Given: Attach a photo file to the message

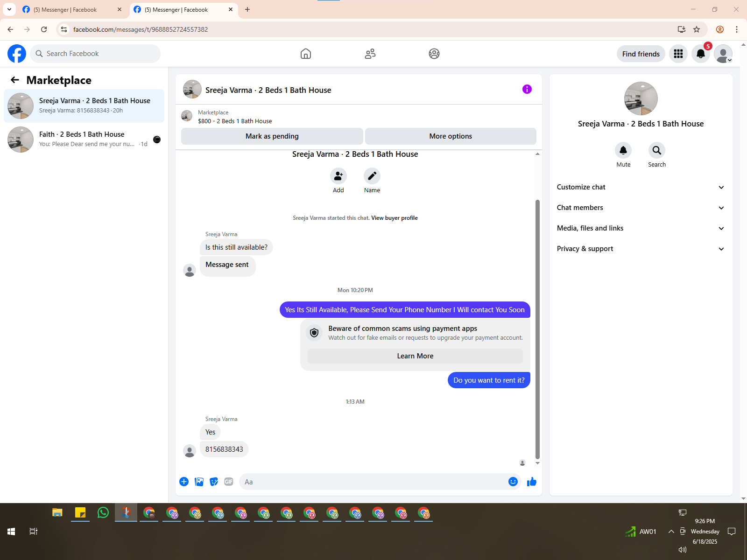Looking at the screenshot, I should (x=199, y=482).
